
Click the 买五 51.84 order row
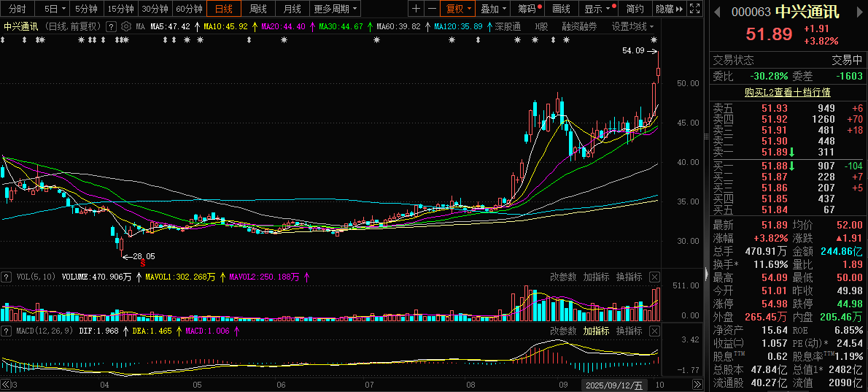point(788,209)
